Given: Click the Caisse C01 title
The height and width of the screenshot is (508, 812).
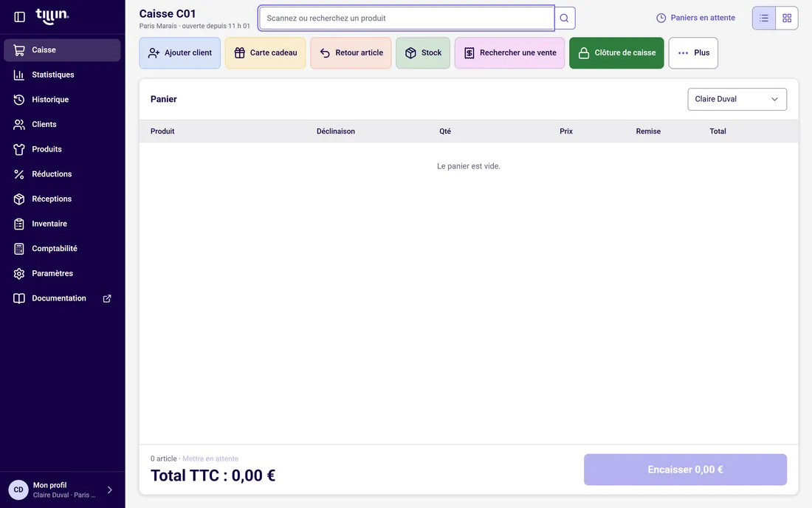Looking at the screenshot, I should (x=168, y=14).
